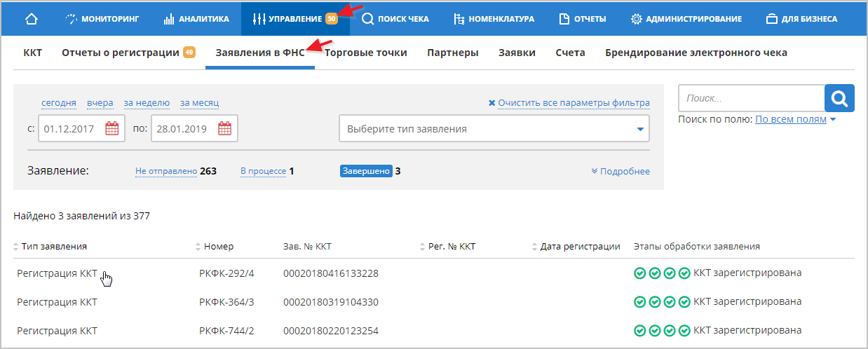Click into the Поиск text field
The width and height of the screenshot is (868, 349).
(750, 99)
